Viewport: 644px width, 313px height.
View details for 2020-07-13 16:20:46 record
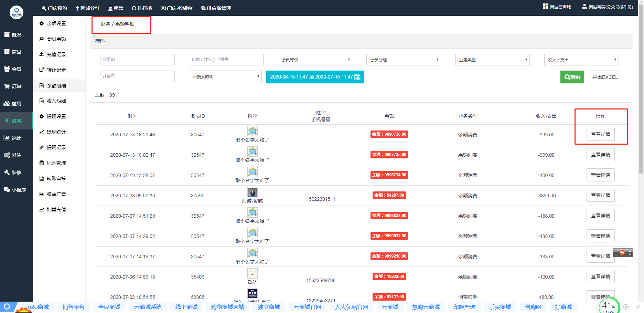(x=601, y=134)
